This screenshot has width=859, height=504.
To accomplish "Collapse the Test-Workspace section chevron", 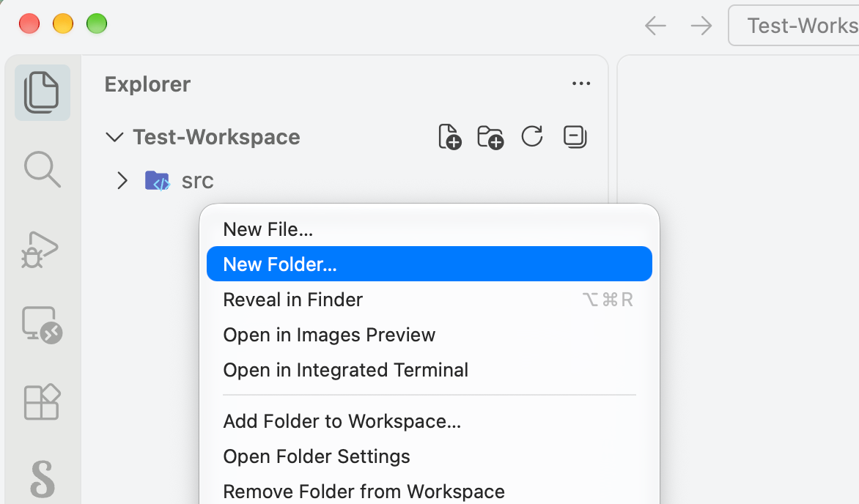I will point(114,137).
